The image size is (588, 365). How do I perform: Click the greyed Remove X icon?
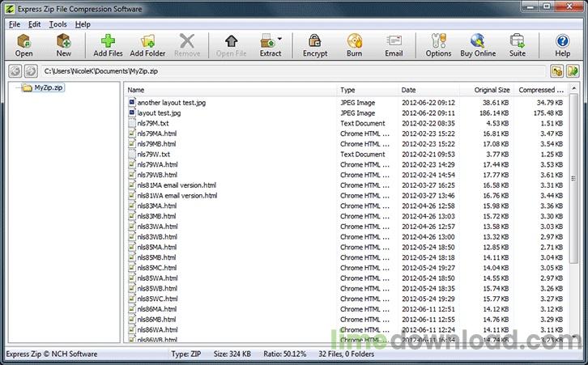[x=187, y=45]
